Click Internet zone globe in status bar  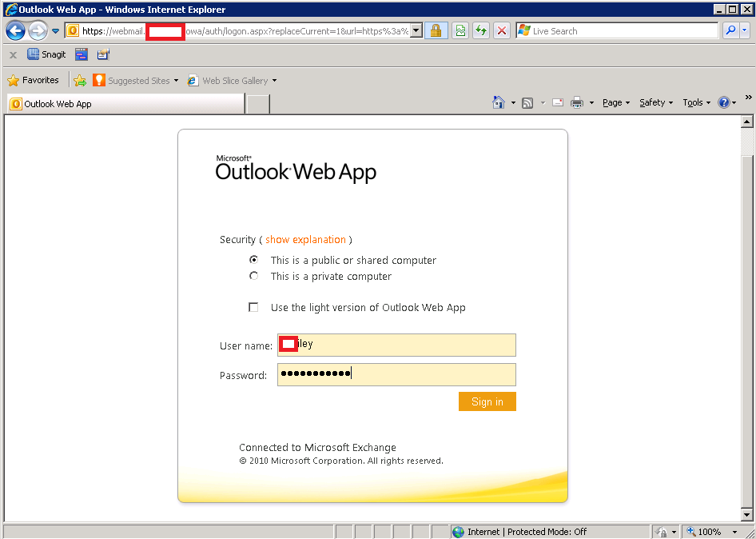pos(458,532)
